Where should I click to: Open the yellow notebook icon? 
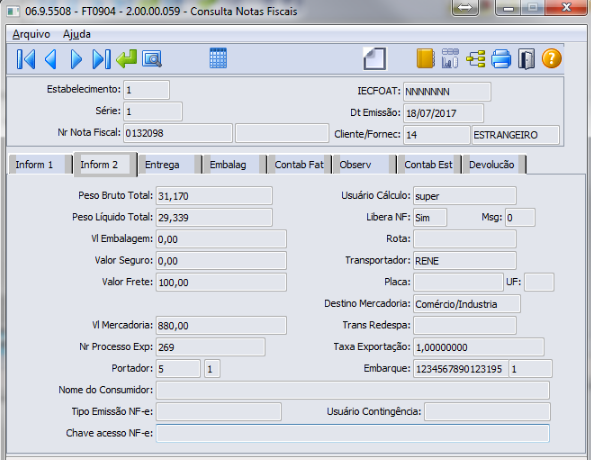(426, 58)
